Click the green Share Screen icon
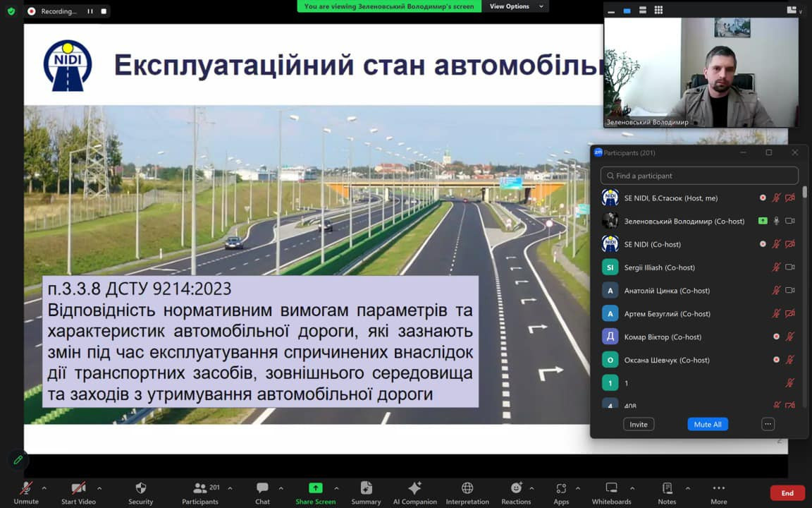 click(315, 488)
